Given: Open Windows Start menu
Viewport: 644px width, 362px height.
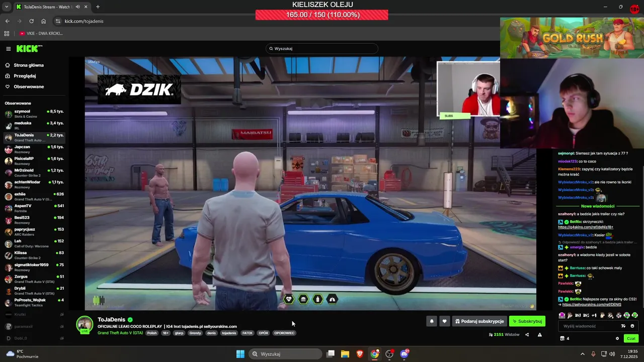Looking at the screenshot, I should [x=240, y=354].
